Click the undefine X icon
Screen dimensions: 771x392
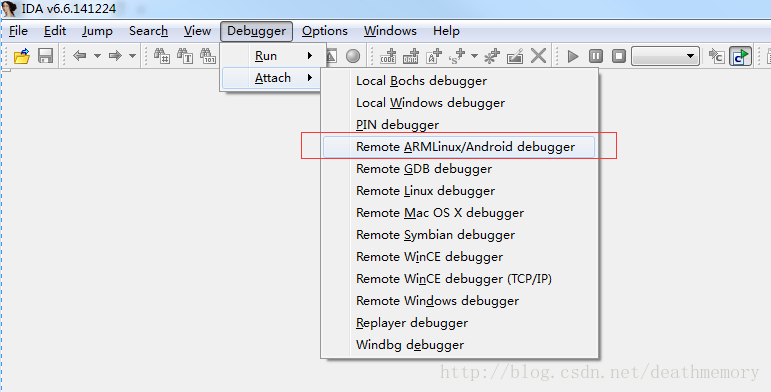538,56
